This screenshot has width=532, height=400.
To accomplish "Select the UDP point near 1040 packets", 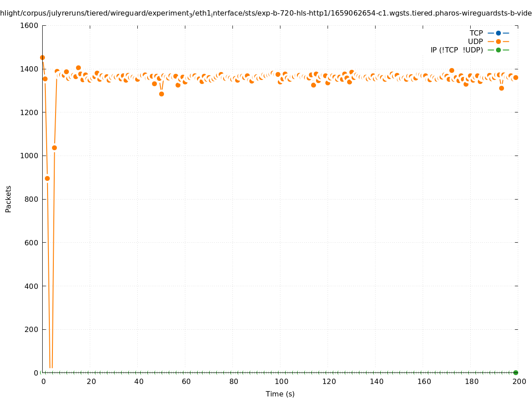I will click(x=54, y=148).
